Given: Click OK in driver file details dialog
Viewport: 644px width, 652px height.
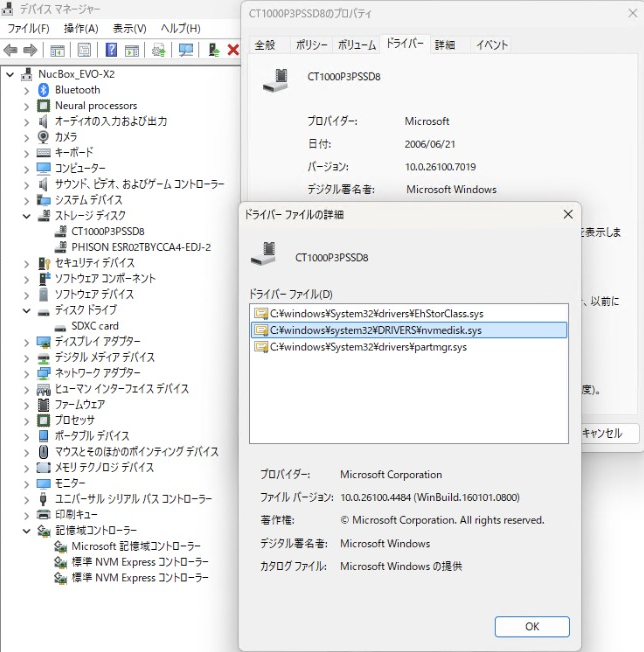Looking at the screenshot, I should click(x=532, y=626).
